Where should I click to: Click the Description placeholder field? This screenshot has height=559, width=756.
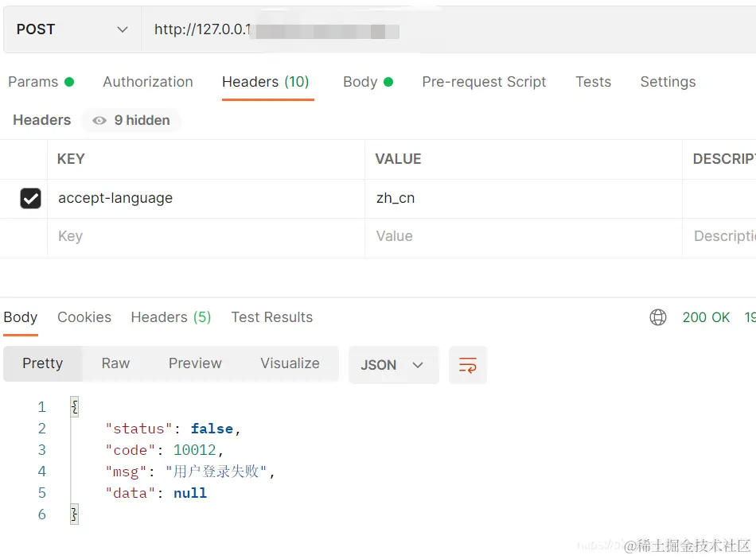719,237
